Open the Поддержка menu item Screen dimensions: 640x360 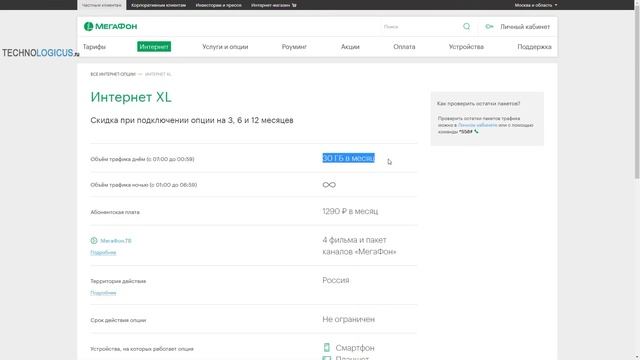[x=534, y=47]
